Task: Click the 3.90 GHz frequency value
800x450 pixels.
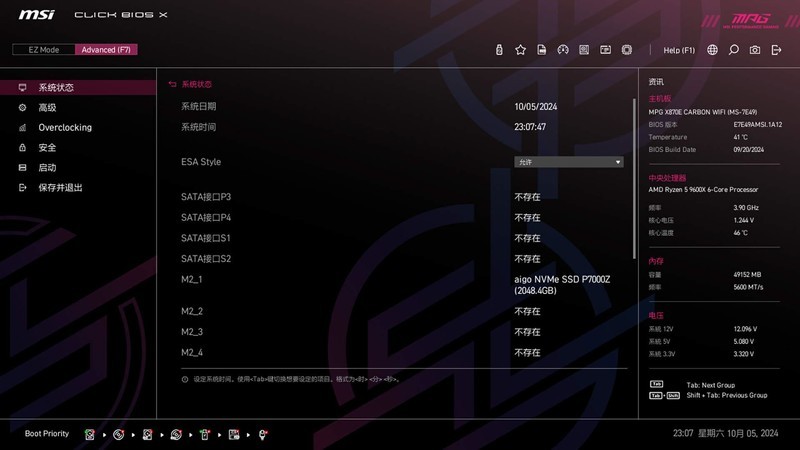Action: [x=746, y=208]
